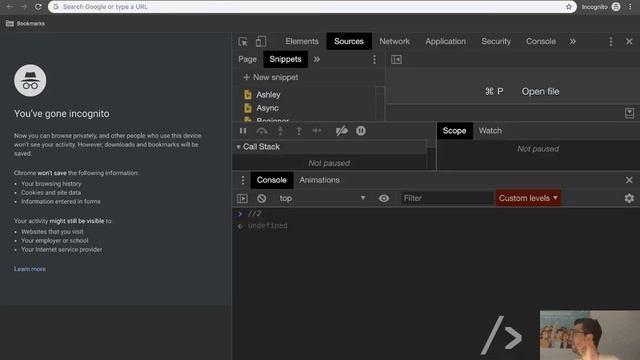Open the Snippets pane three-dot menu
Image resolution: width=640 pixels, height=360 pixels.
pos(374,60)
